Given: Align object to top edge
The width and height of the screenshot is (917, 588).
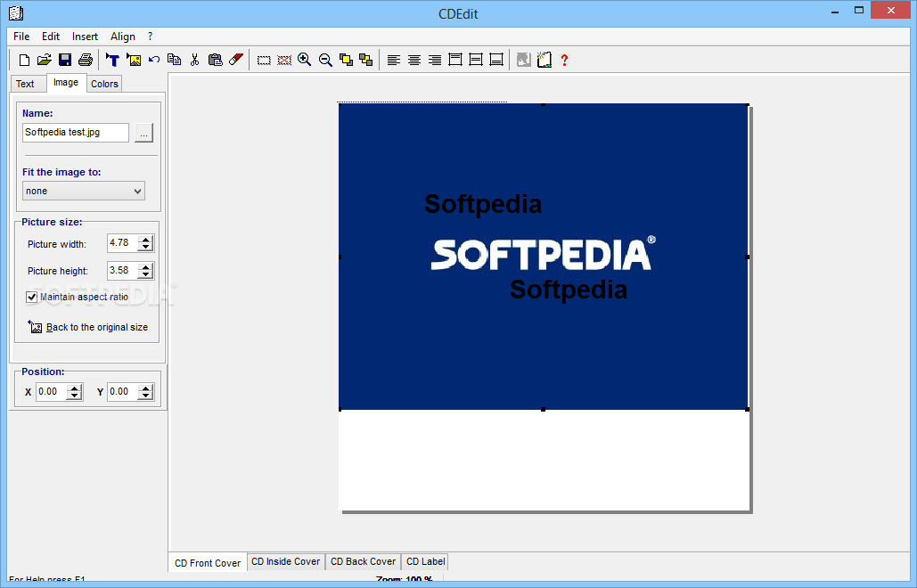Looking at the screenshot, I should tap(455, 60).
